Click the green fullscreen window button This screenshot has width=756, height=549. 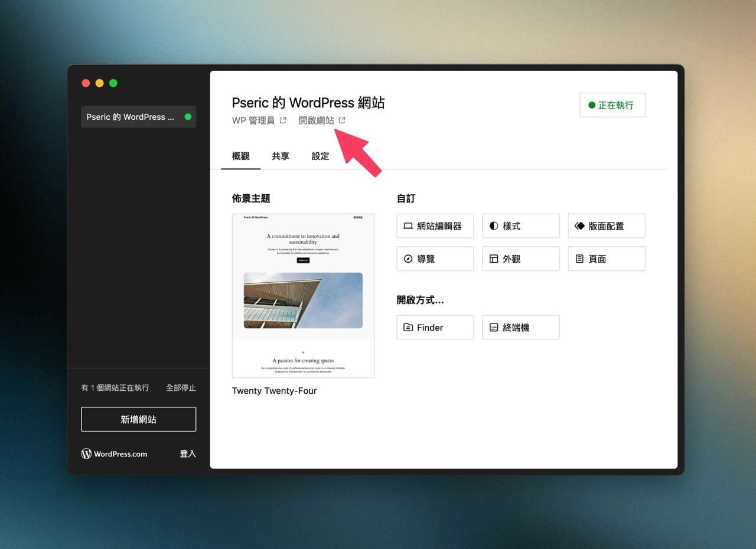(113, 83)
